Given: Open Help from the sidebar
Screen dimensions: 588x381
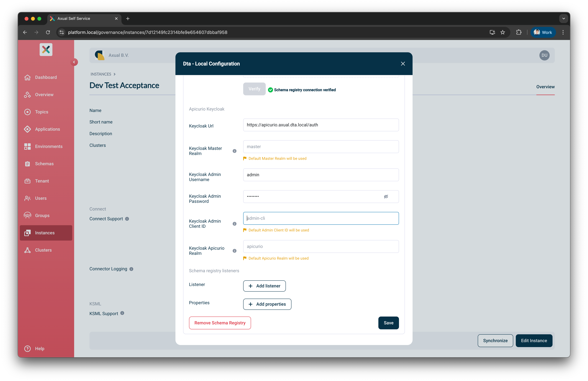Looking at the screenshot, I should click(x=39, y=349).
